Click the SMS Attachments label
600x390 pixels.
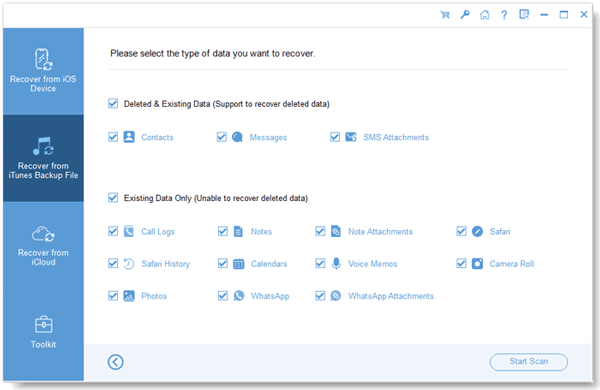coord(396,137)
